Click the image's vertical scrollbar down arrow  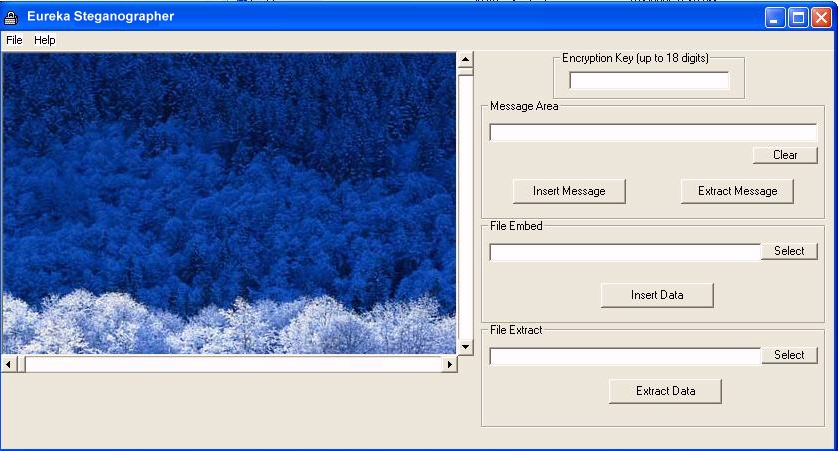tap(465, 347)
